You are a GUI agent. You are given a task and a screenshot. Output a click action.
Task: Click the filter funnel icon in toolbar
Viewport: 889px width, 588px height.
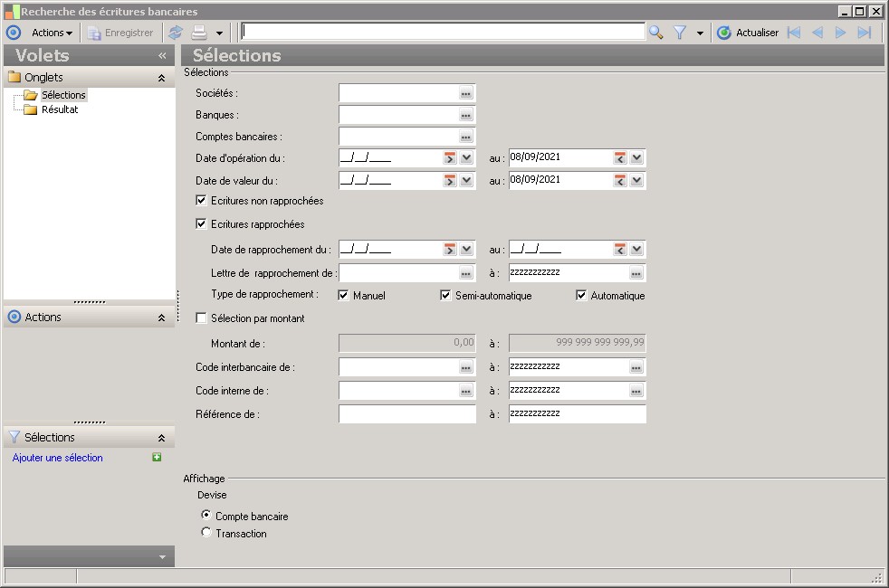click(x=680, y=33)
